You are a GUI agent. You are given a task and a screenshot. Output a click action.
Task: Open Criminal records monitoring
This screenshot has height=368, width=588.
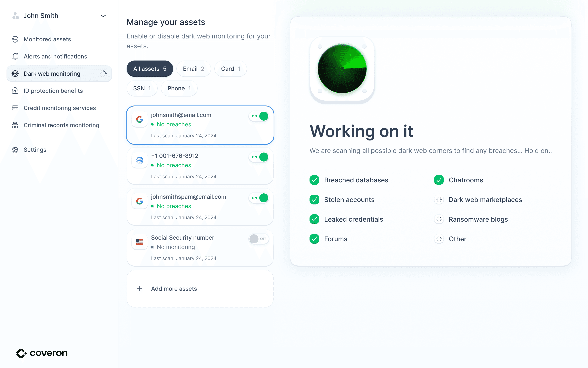click(59, 125)
